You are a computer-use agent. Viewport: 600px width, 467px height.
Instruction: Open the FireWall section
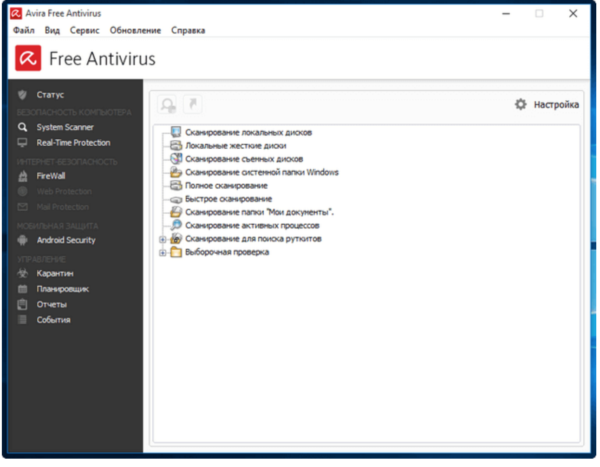point(51,176)
